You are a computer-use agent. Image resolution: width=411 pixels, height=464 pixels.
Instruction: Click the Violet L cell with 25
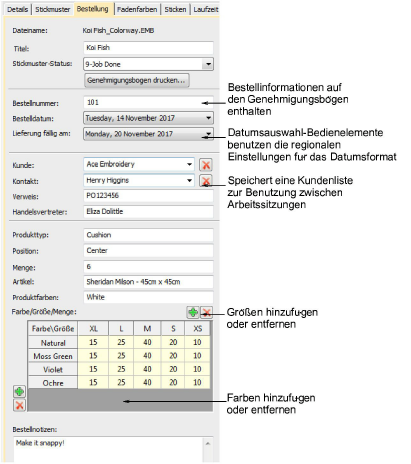pos(121,369)
